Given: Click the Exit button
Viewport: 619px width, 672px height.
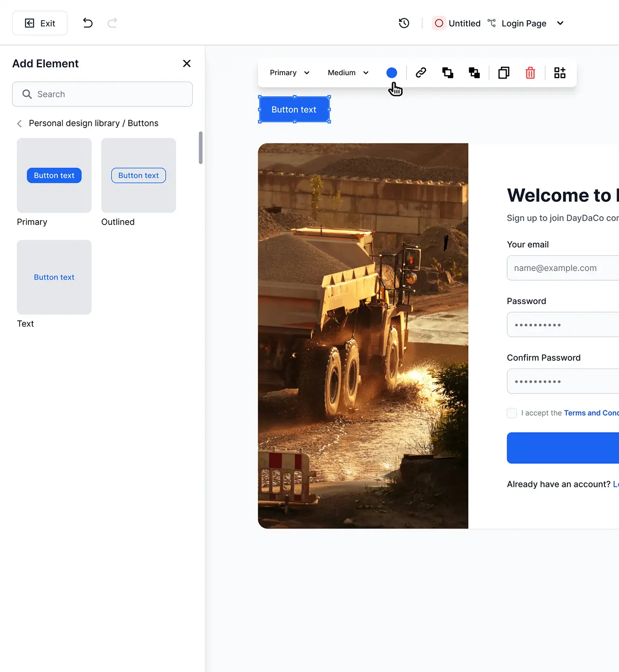Looking at the screenshot, I should click(40, 23).
